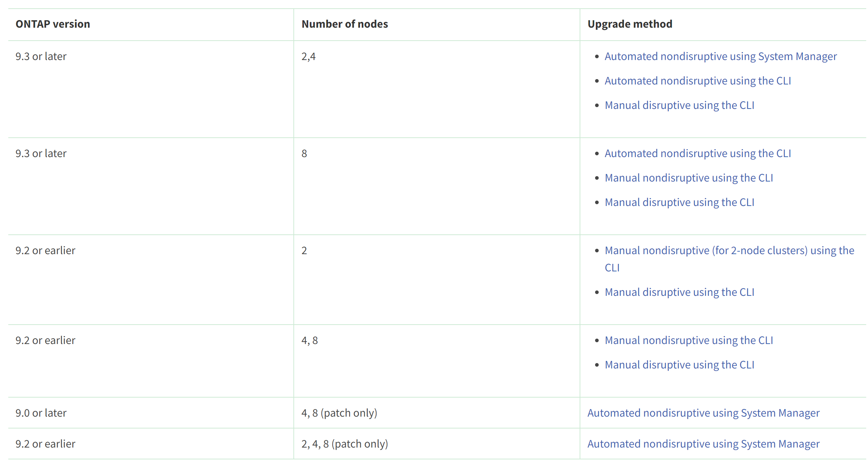
Task: Open Manual disruptive CLI link for 2,4 nodes
Action: pos(679,105)
